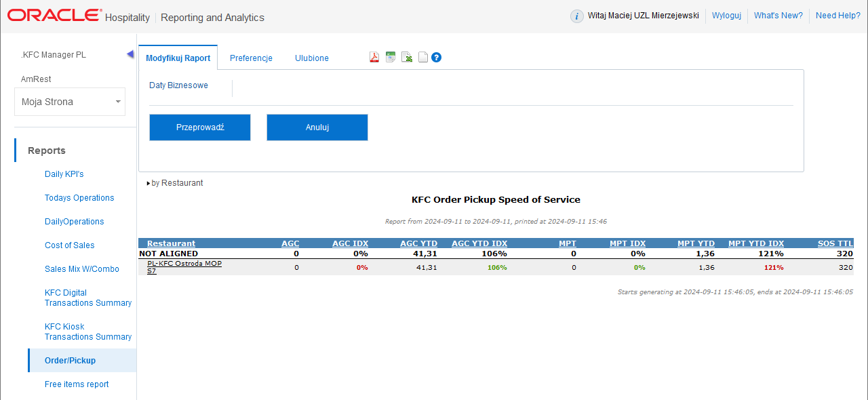Select the Modyfikuj Raport tab
Viewport: 868px width, 400px height.
[178, 58]
